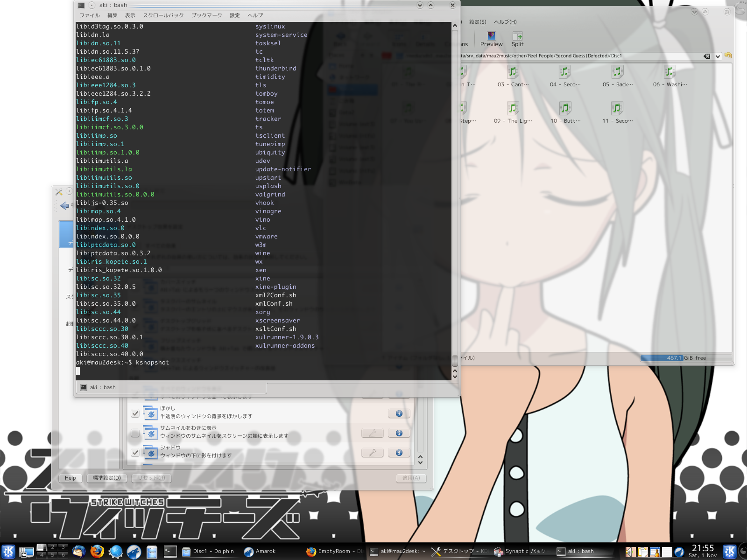Switch to デスクトップ KDE settings taskbar entry
The image size is (747, 560).
459,552
